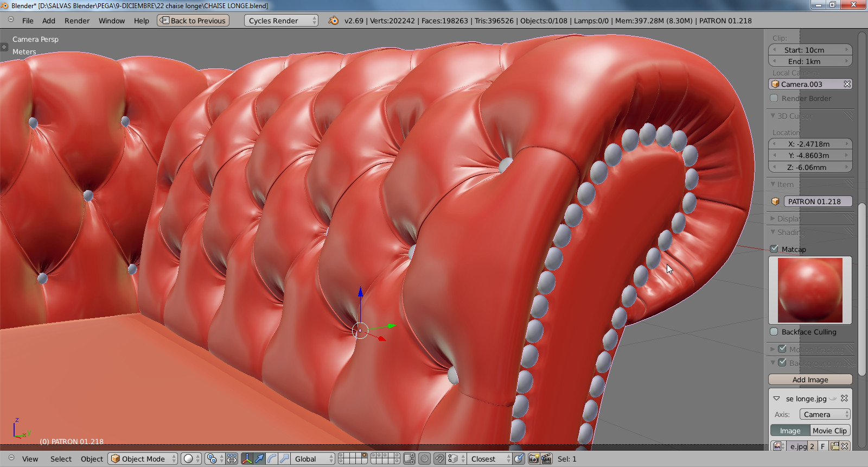Disable the Matcap checkbox
868x467 pixels.
coord(774,249)
